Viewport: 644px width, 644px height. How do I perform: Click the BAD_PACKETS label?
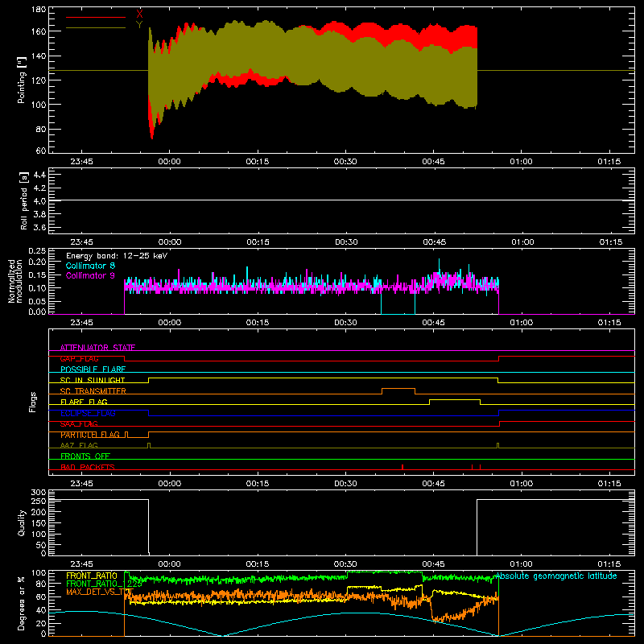pyautogui.click(x=88, y=467)
